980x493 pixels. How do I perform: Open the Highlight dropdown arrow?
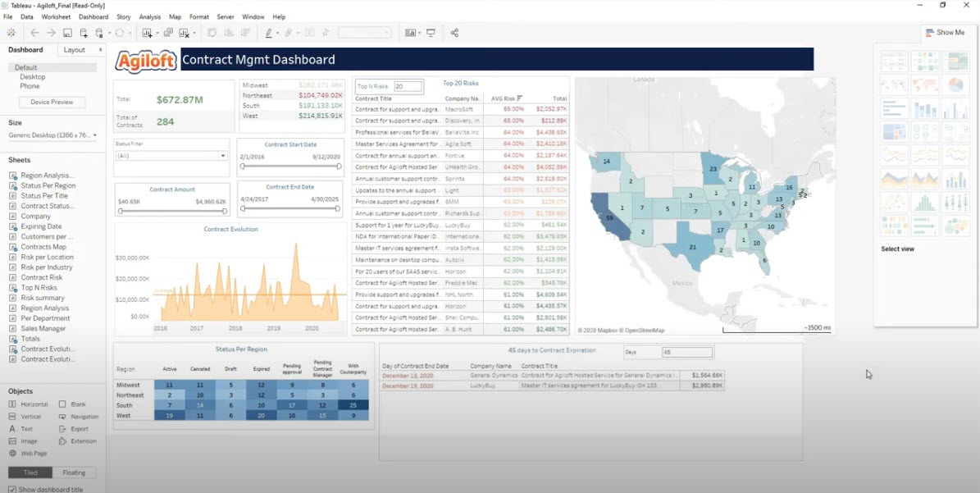[278, 33]
